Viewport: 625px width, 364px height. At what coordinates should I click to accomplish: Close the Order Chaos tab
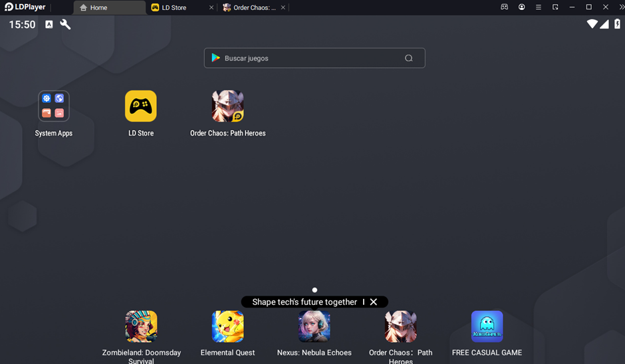click(x=283, y=7)
